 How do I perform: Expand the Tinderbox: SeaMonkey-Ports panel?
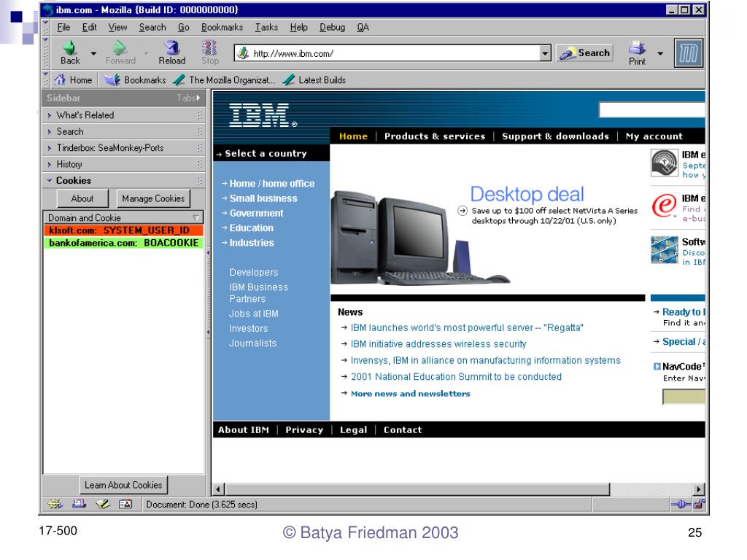click(x=124, y=147)
